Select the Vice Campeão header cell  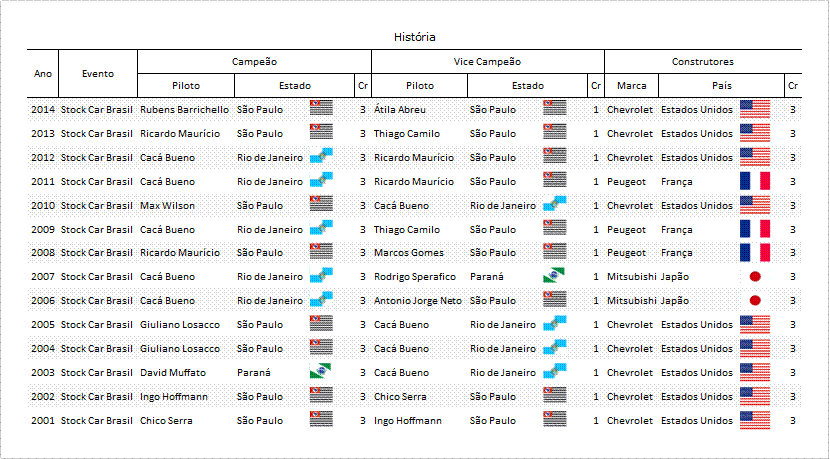click(x=488, y=61)
